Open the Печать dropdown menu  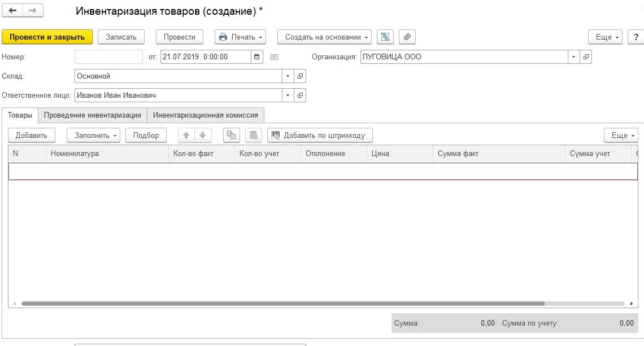(x=240, y=37)
